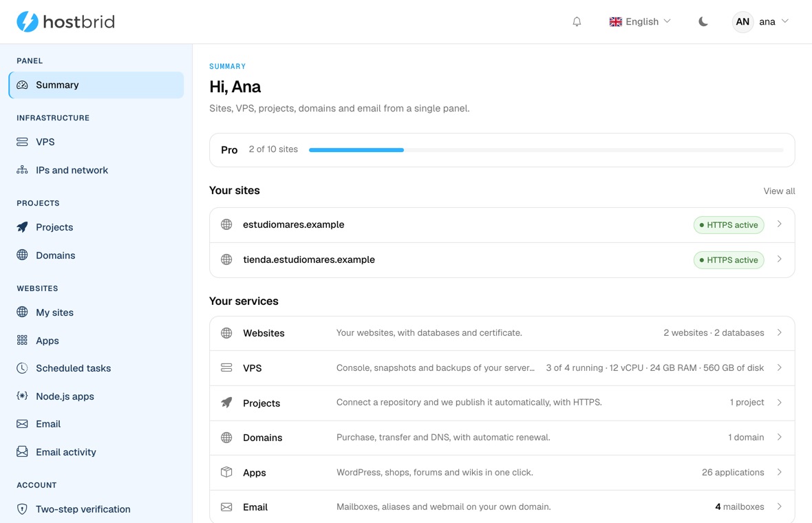
Task: Click the globe icon beside tienda.estudiomares.example
Action: [226, 259]
